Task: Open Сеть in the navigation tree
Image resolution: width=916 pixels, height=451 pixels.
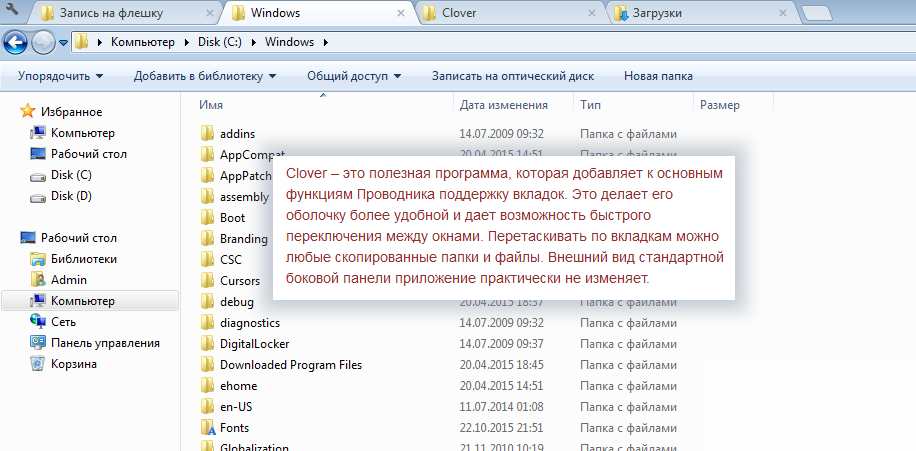Action: (64, 322)
